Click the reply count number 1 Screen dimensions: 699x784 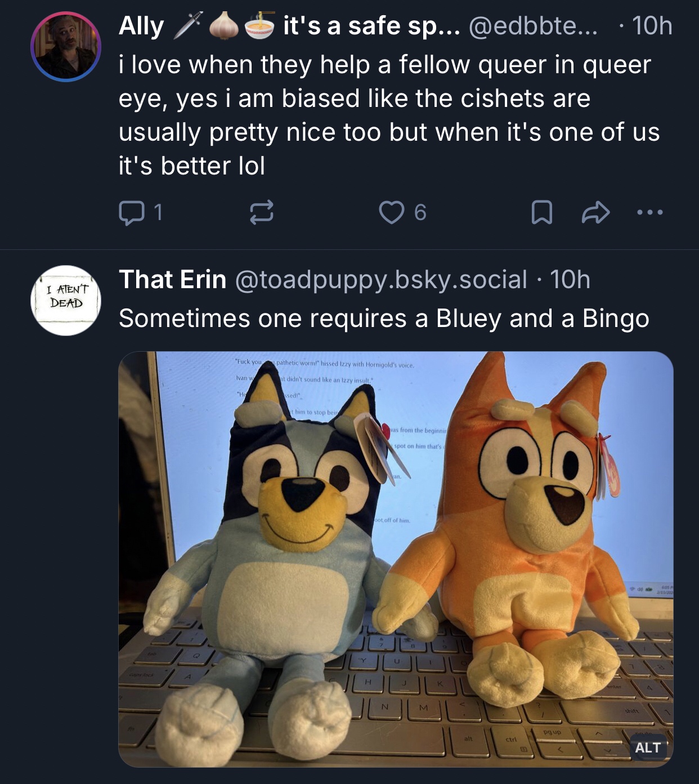(158, 213)
